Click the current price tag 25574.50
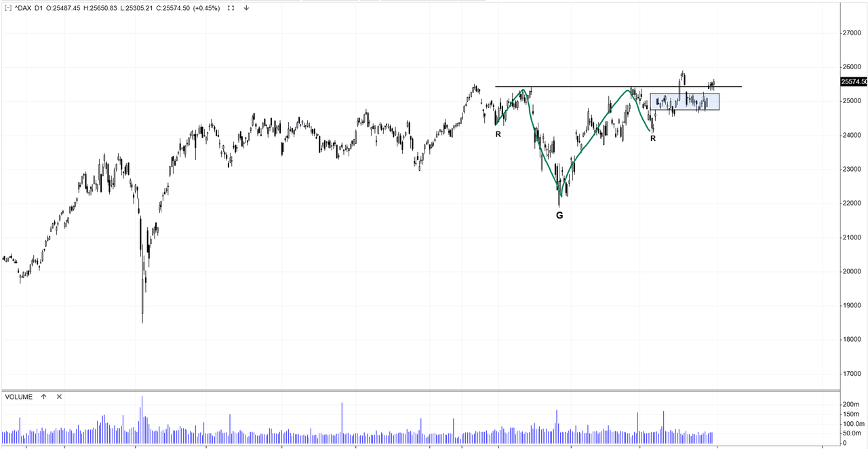Image resolution: width=868 pixels, height=449 pixels. click(x=853, y=81)
